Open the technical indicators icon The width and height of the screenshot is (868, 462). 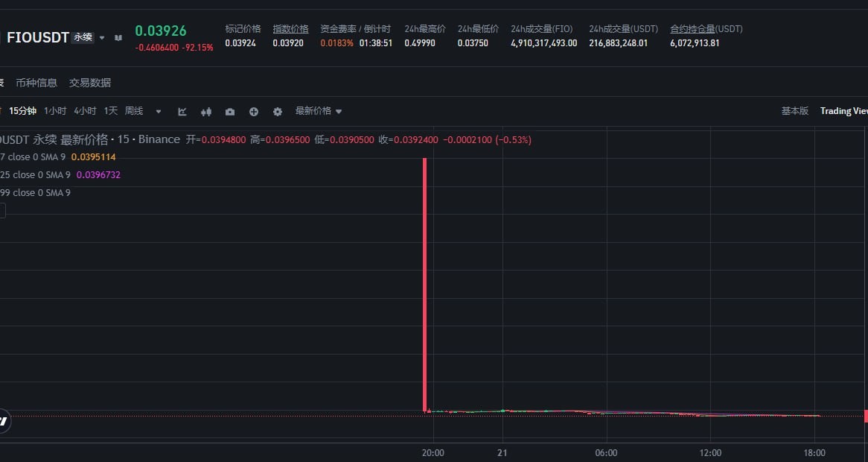tap(182, 112)
